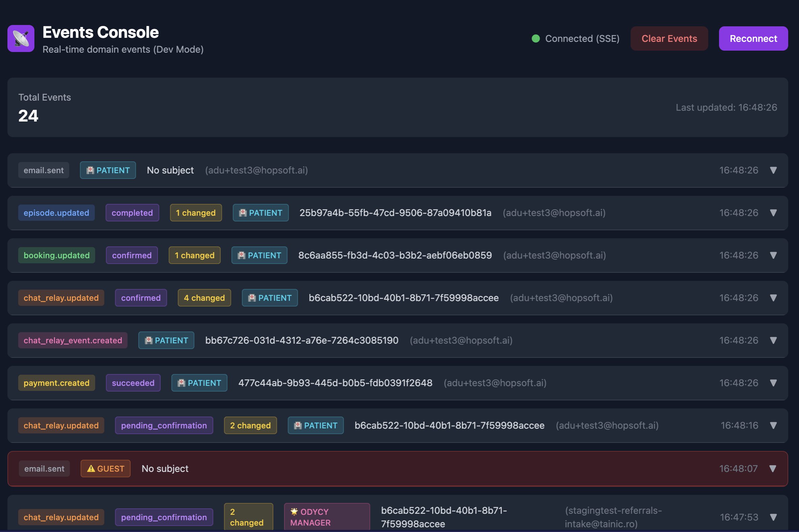Image resolution: width=799 pixels, height=532 pixels.
Task: Click the PATIENT icon on booking.updated row
Action: pos(241,255)
